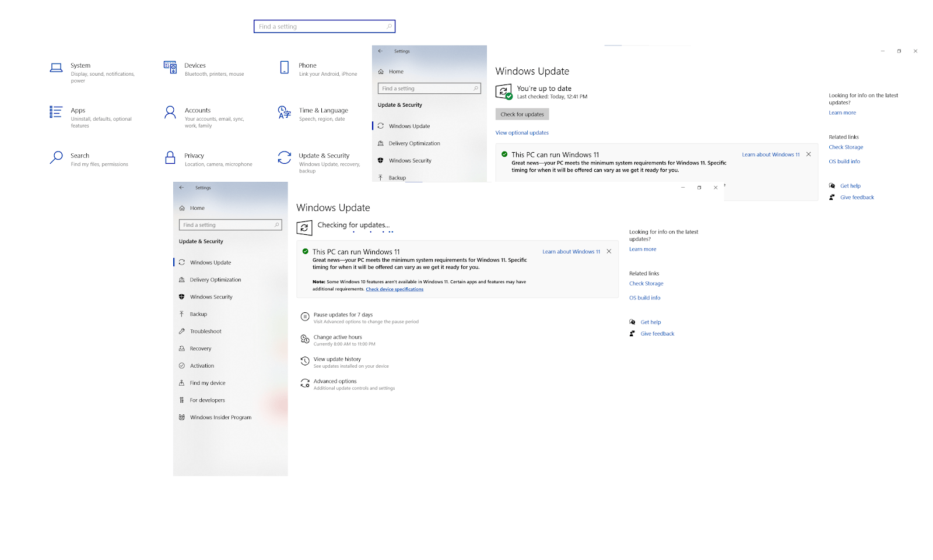Click the Get help link in the checking window
This screenshot has height=560, width=933.
pyautogui.click(x=651, y=322)
